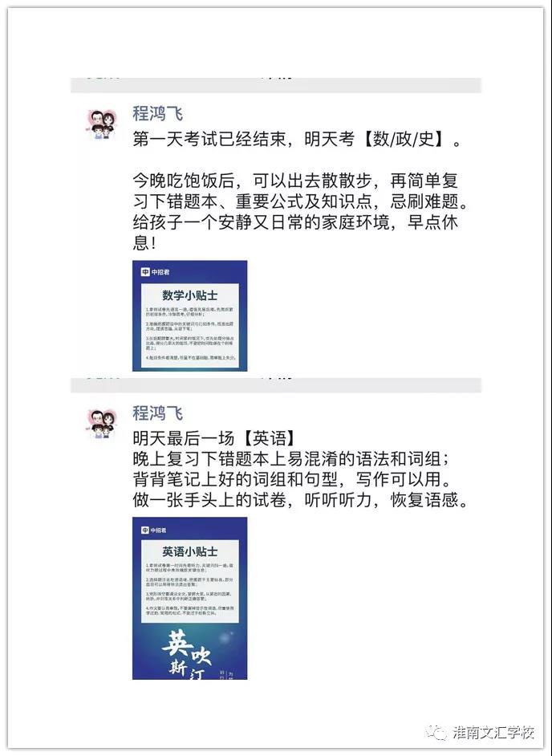Click the 英语小贴士 heading inside the image
The height and width of the screenshot is (756, 552).
click(190, 551)
